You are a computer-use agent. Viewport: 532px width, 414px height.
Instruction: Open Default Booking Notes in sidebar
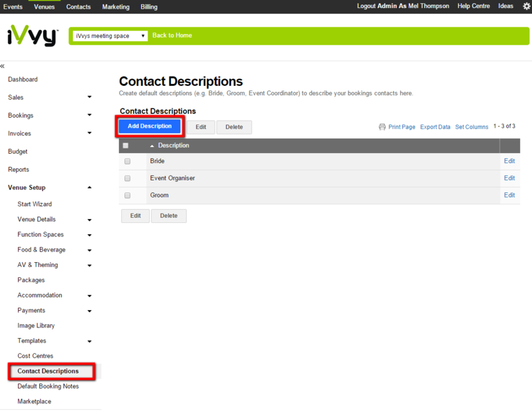click(48, 387)
